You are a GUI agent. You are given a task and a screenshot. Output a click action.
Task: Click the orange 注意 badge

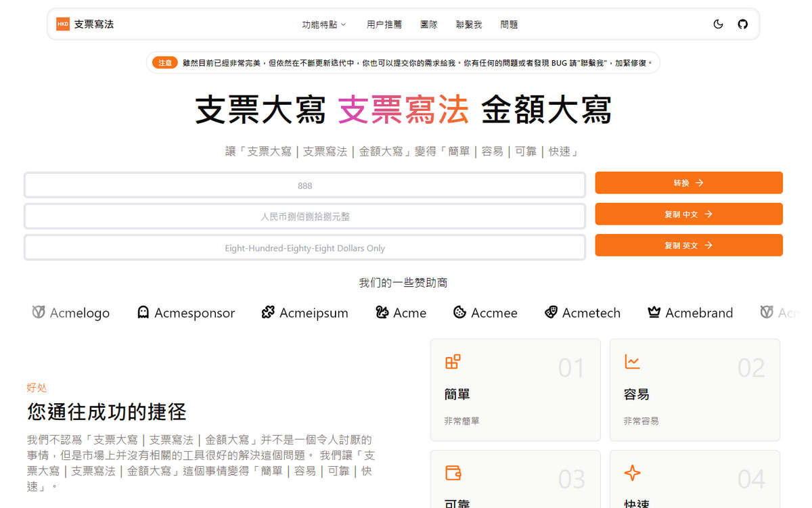[x=165, y=63]
